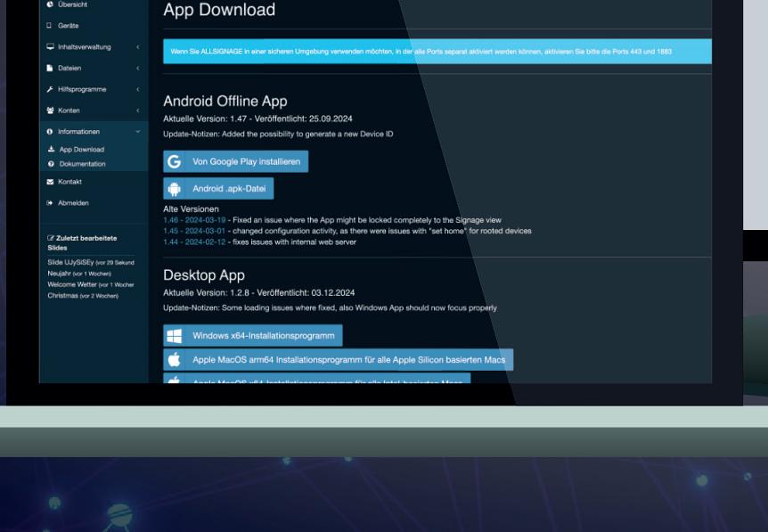
Task: Open Dokumentation submenu item
Action: (x=82, y=164)
